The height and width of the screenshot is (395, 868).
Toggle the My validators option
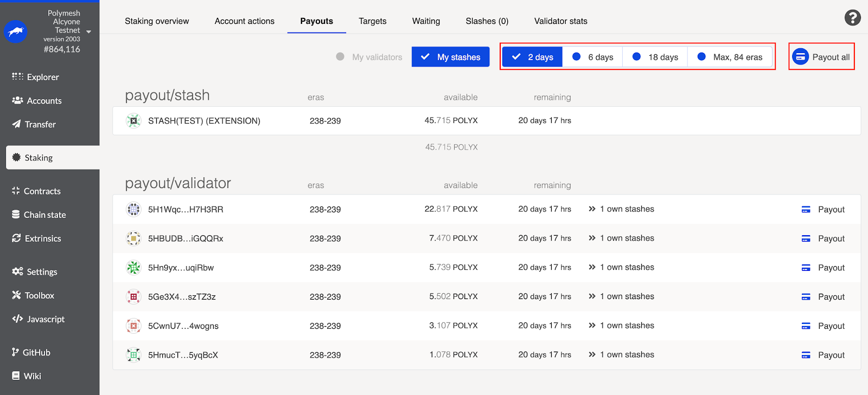369,57
